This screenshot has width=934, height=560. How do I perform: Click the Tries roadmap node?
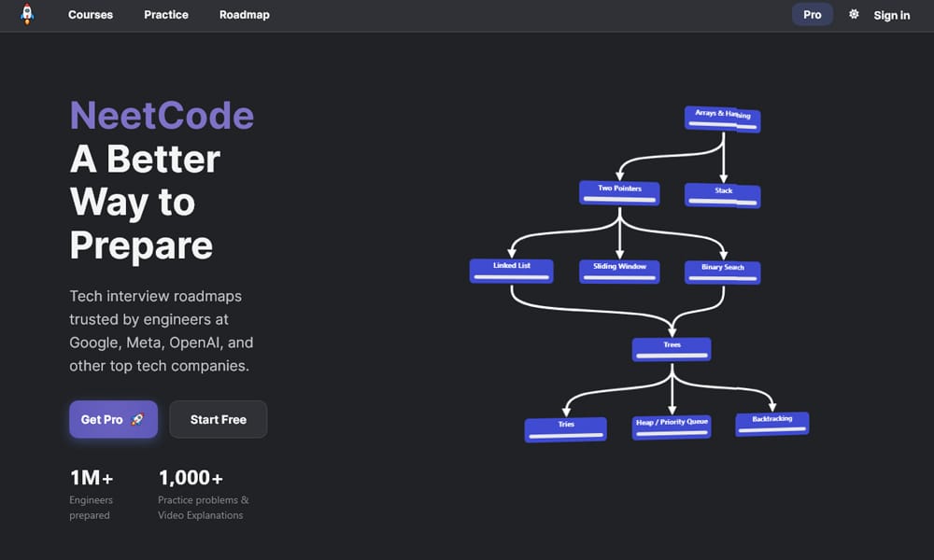(x=565, y=429)
